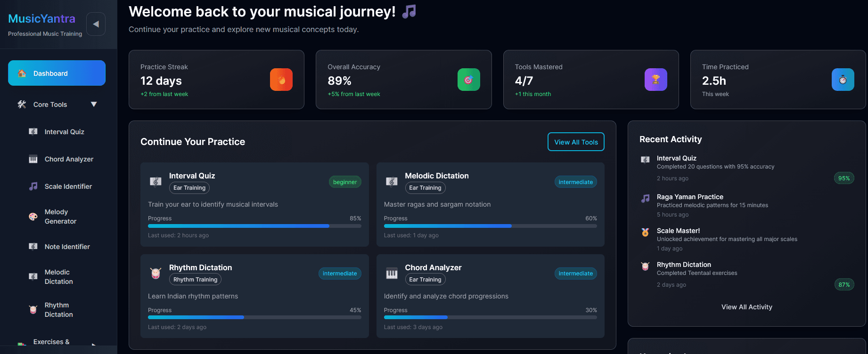
Task: Click the Melodic Dictation progress bar
Action: (x=490, y=226)
